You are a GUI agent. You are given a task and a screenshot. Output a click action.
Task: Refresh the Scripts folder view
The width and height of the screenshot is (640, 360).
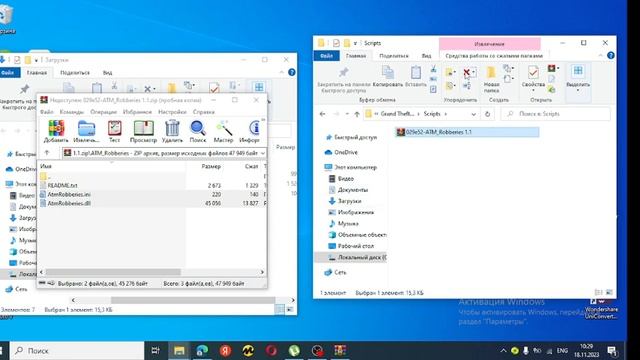click(487, 114)
